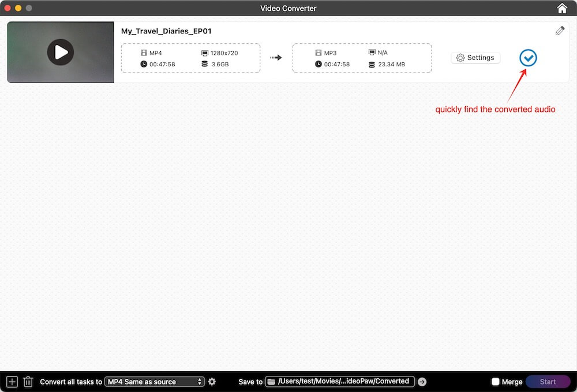Open output folder via the arrow icon

[422, 381]
